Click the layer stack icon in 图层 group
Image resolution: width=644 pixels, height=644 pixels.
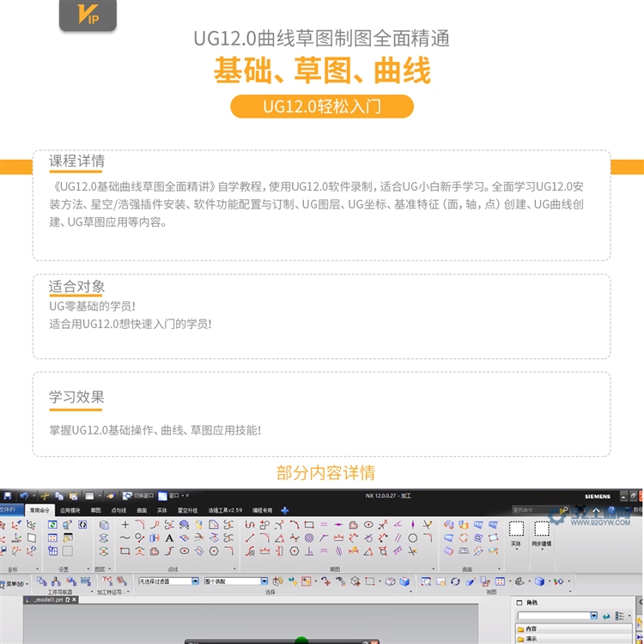click(104, 525)
